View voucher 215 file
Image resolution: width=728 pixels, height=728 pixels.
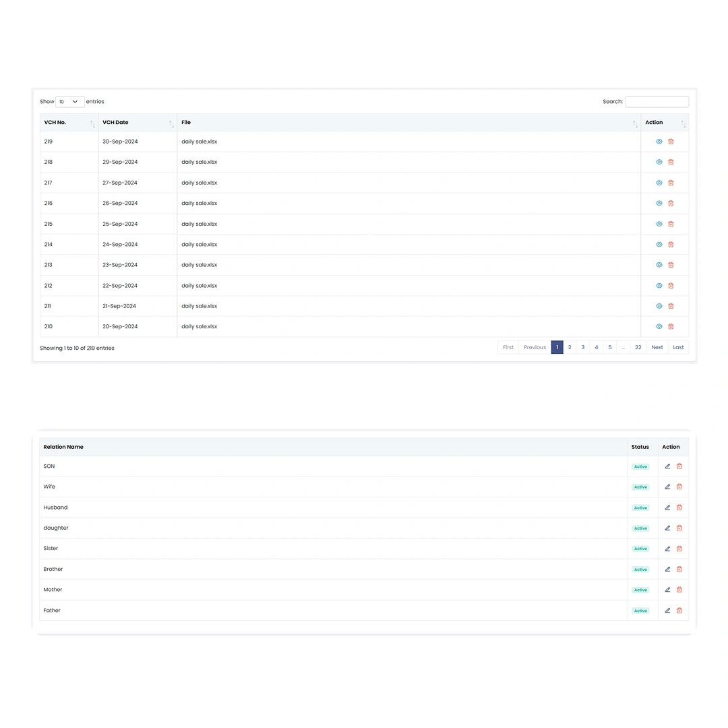[x=659, y=224]
